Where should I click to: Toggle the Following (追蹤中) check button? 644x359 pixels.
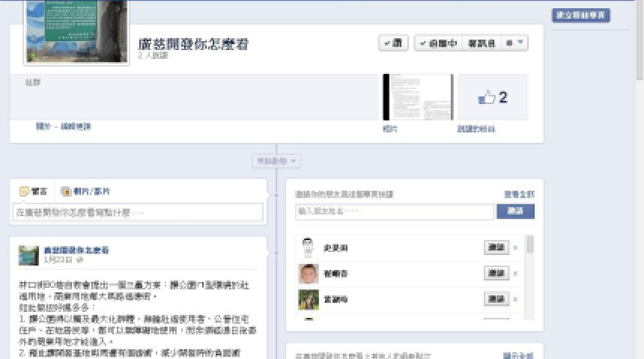click(438, 43)
